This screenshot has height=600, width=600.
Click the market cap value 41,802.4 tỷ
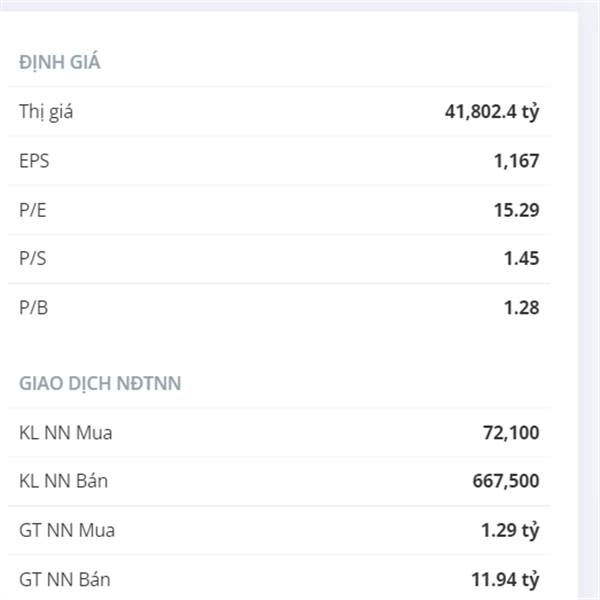coord(492,112)
